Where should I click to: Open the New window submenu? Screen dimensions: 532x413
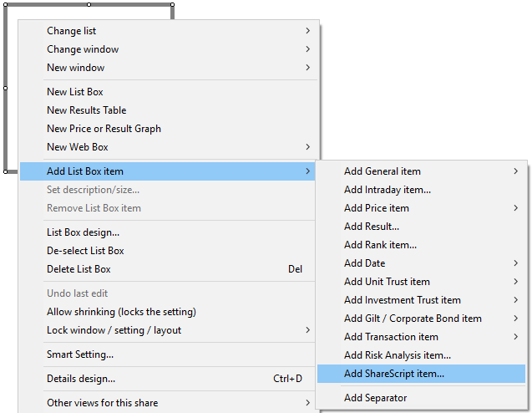[76, 68]
